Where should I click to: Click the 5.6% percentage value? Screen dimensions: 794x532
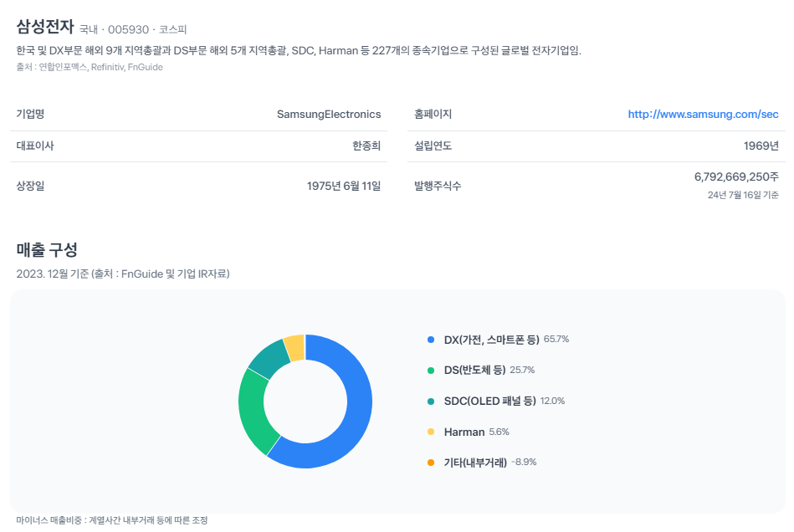pyautogui.click(x=499, y=432)
